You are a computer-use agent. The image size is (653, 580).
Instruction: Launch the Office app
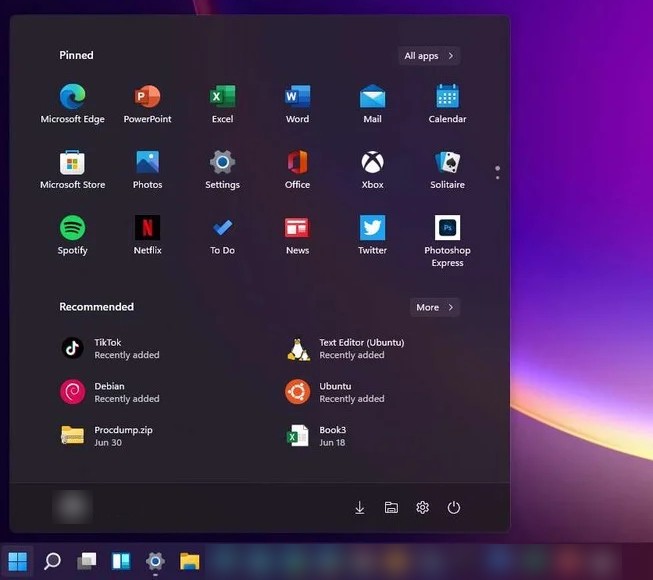[x=297, y=169]
